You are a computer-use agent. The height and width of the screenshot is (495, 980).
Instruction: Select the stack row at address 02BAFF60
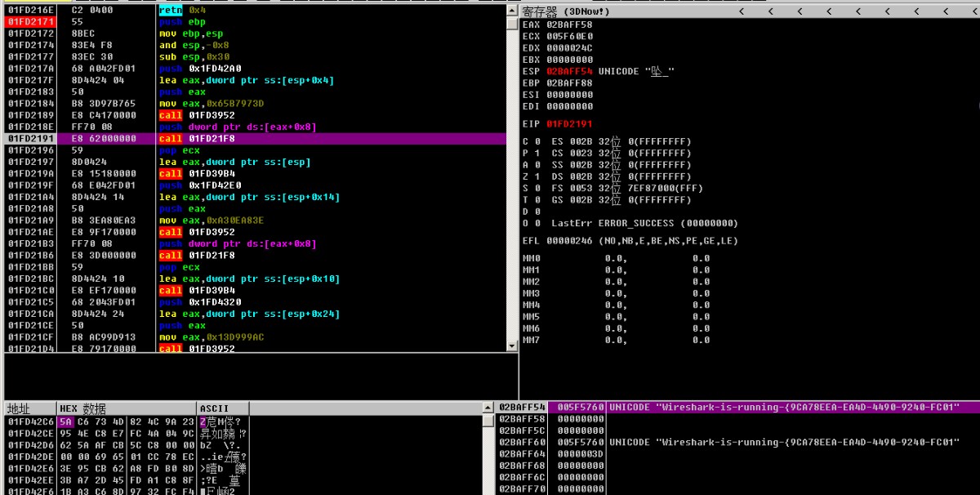click(738, 442)
